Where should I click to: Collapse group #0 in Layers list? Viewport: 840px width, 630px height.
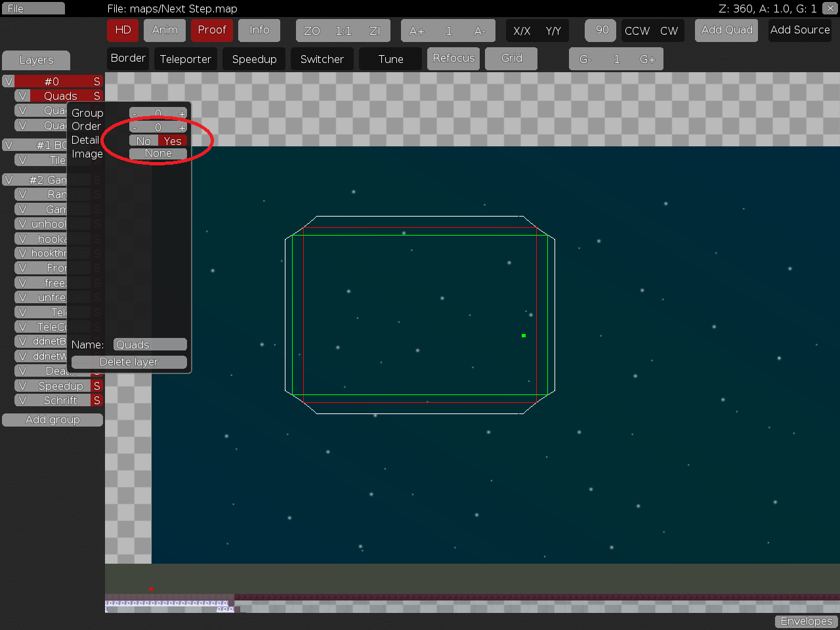point(52,81)
